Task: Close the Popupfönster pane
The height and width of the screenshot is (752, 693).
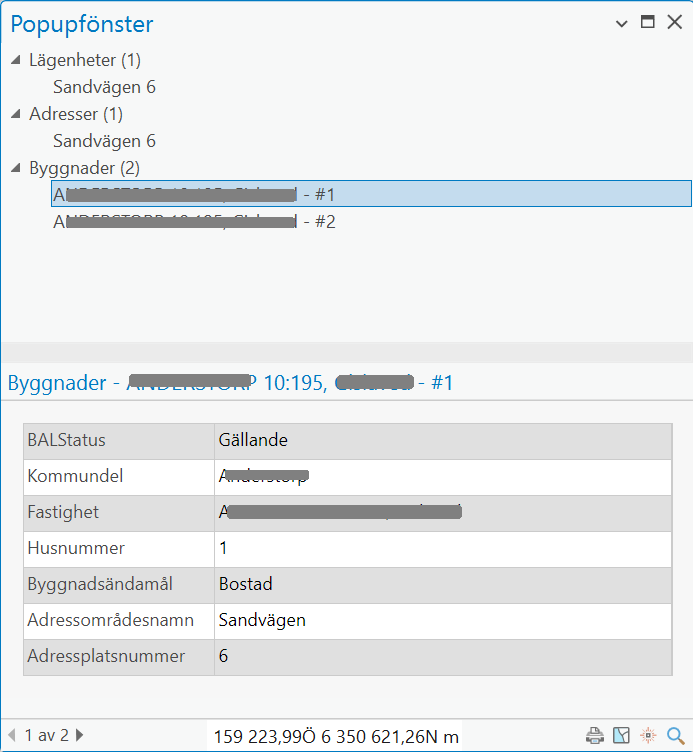Action: point(674,22)
